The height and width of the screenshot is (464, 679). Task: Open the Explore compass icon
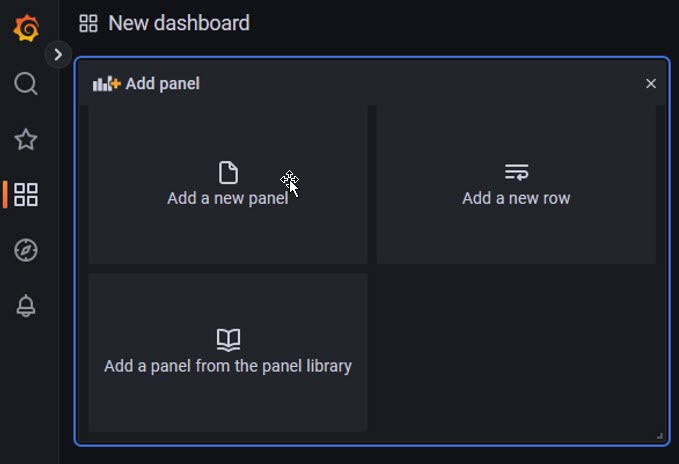tap(26, 250)
